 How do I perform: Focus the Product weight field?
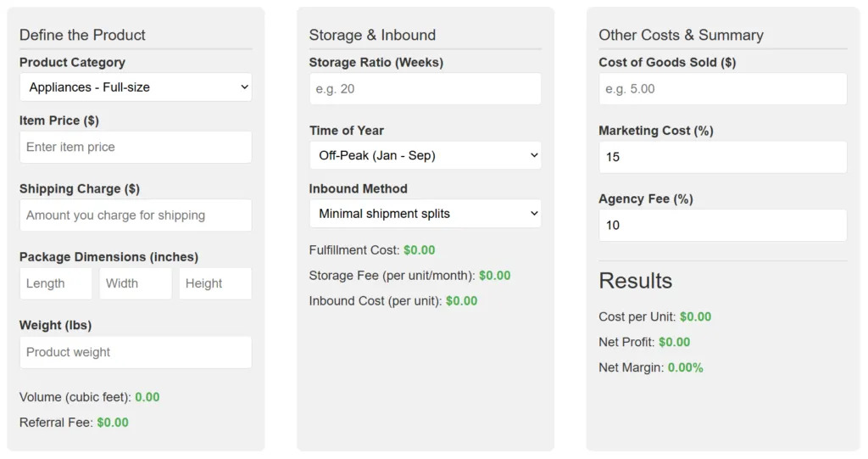tap(136, 352)
